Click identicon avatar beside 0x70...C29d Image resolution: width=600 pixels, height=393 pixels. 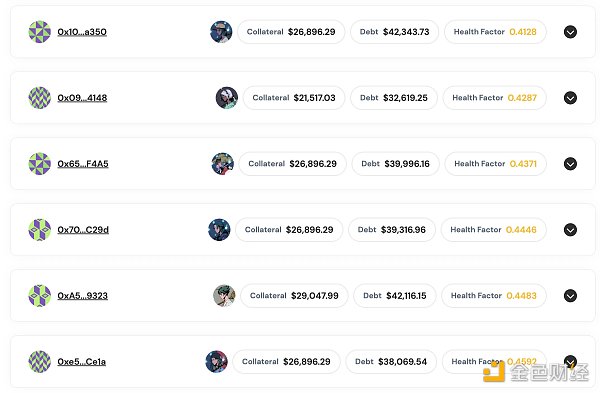(x=40, y=230)
